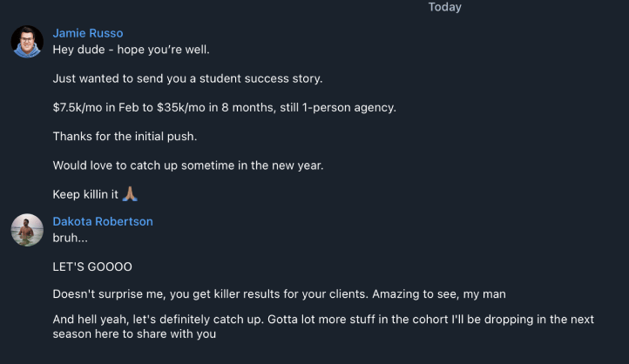Click Jamie Russo's profile avatar

click(x=27, y=42)
